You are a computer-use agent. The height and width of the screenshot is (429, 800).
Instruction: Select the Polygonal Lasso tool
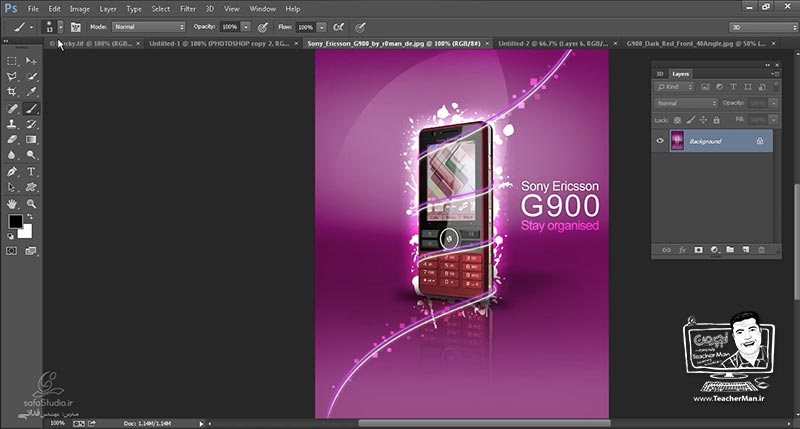pos(12,77)
